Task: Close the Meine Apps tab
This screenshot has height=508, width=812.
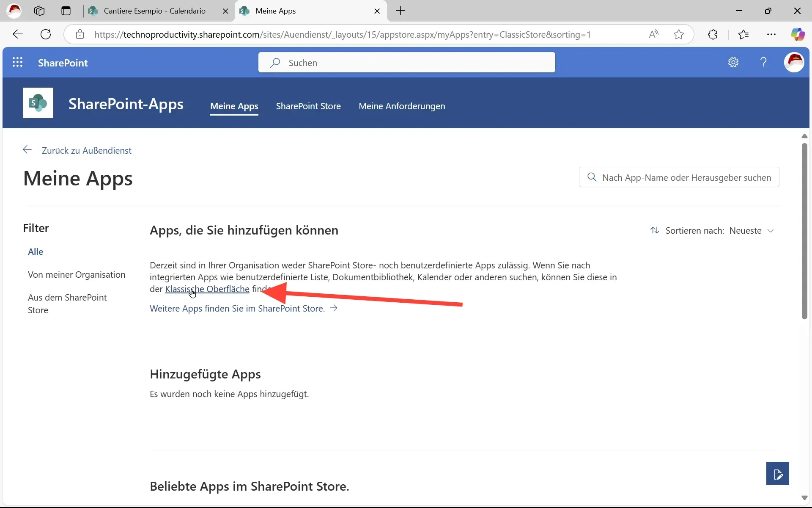Action: (x=377, y=11)
